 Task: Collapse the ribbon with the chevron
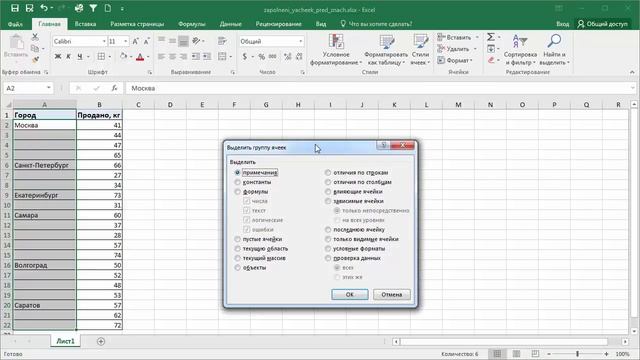pos(632,72)
